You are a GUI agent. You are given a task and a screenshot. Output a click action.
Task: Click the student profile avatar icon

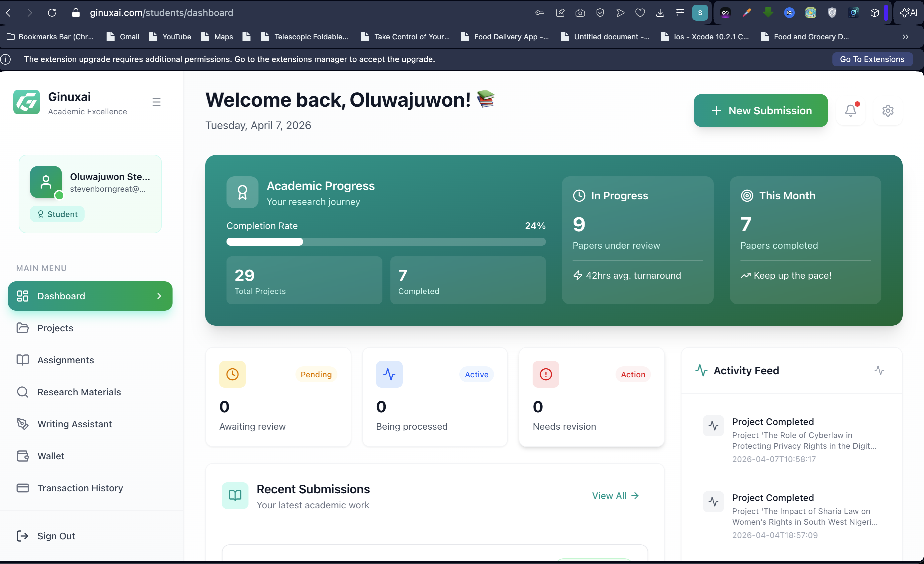tap(46, 182)
